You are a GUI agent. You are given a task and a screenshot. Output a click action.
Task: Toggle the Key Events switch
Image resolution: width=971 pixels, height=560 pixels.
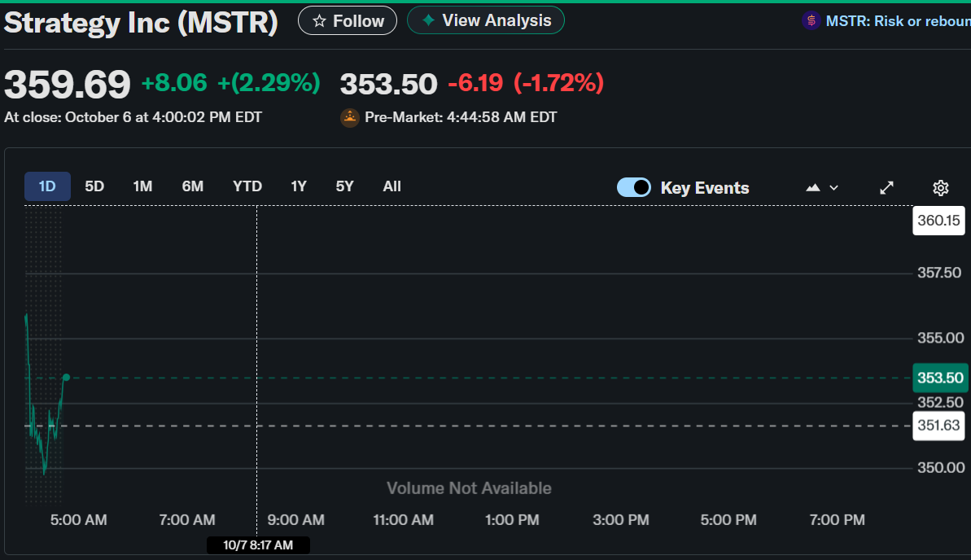pyautogui.click(x=634, y=187)
